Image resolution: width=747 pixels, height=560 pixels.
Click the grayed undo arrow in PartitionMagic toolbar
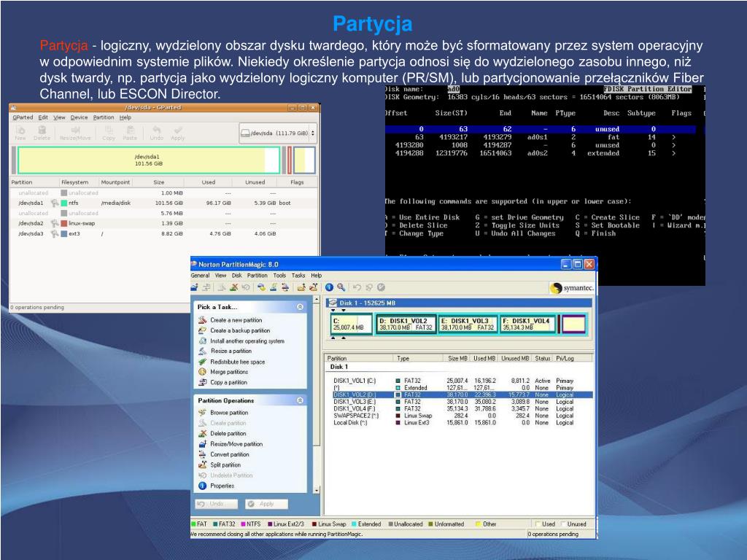pos(357,287)
